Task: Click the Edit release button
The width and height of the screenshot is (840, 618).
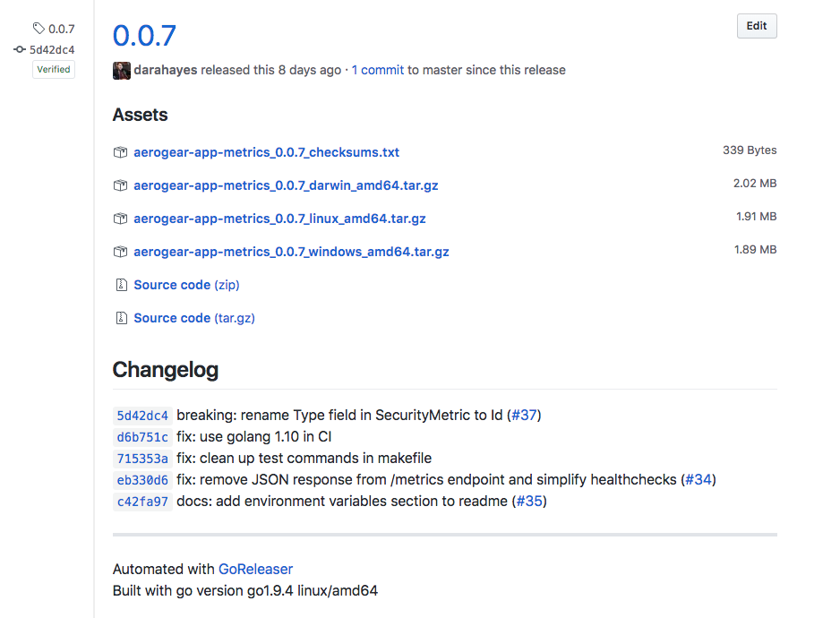Action: (x=757, y=26)
